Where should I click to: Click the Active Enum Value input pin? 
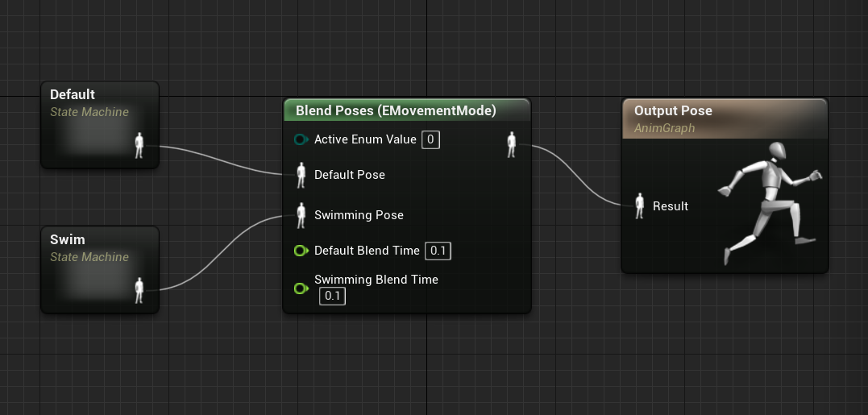tap(301, 139)
